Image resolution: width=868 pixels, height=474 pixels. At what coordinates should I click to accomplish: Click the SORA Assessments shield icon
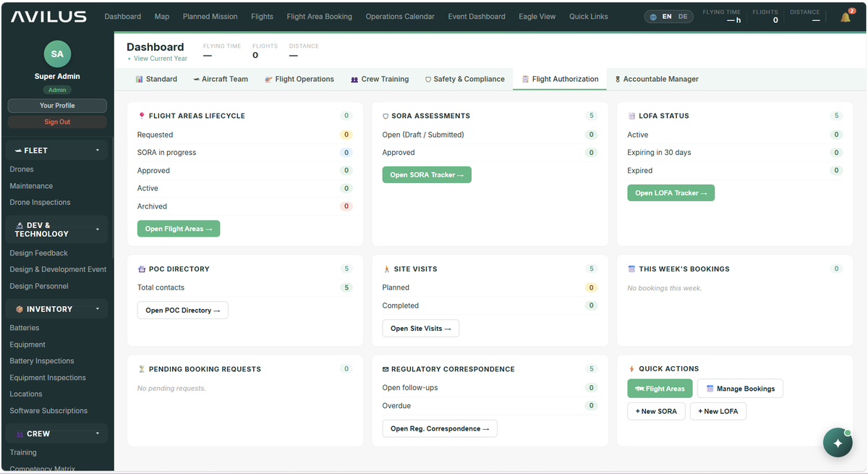pyautogui.click(x=386, y=116)
